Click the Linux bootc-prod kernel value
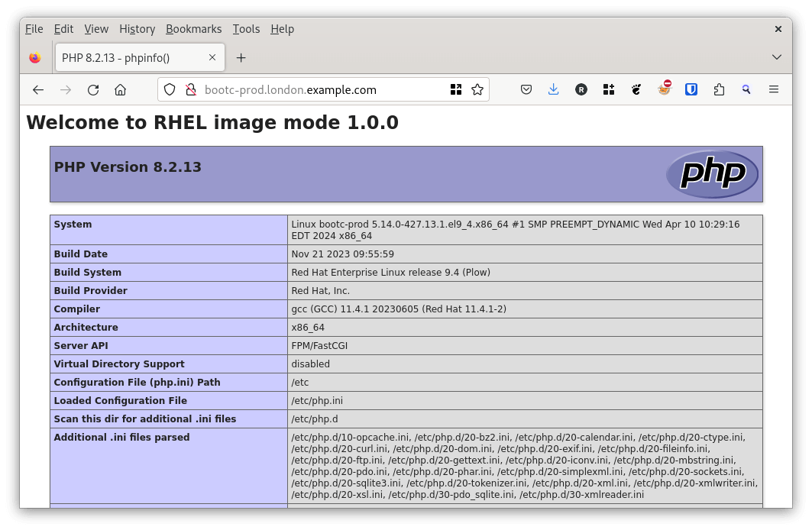Image resolution: width=812 pixels, height=530 pixels. pyautogui.click(x=516, y=230)
